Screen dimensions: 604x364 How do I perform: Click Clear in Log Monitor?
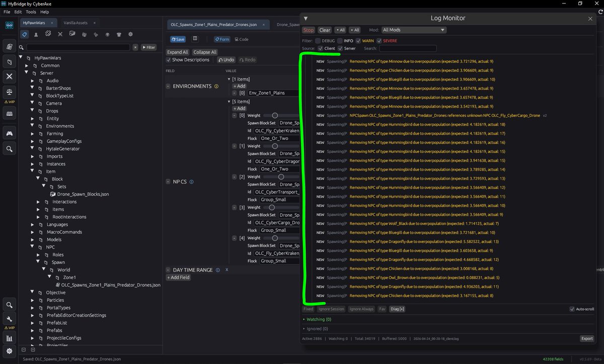coord(325,30)
